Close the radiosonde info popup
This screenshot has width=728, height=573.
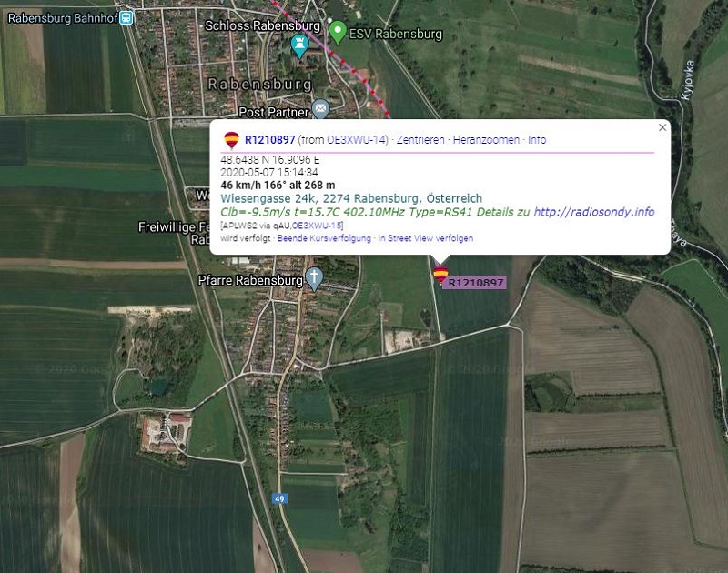pyautogui.click(x=662, y=127)
